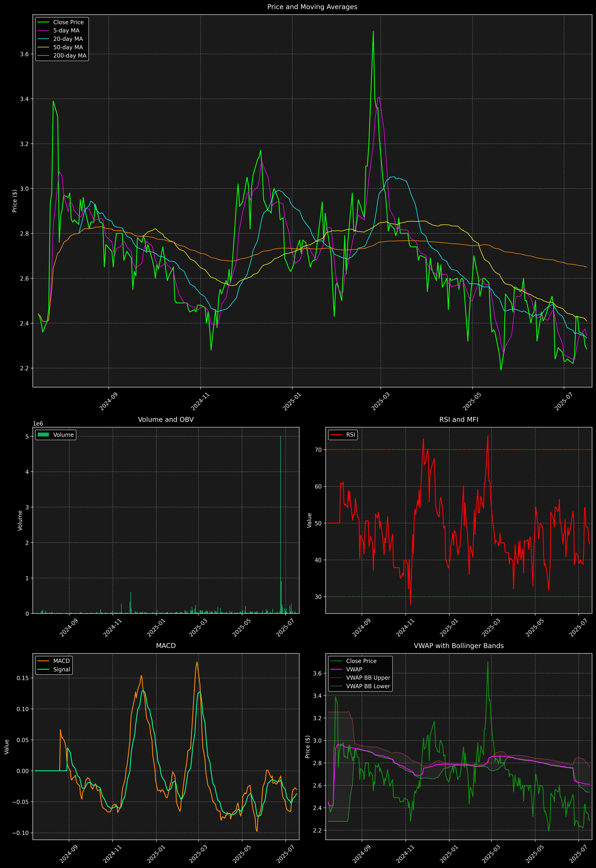Image resolution: width=596 pixels, height=868 pixels.
Task: Click the 3.6 y-axis tick on the VWAP chart
Action: point(317,673)
